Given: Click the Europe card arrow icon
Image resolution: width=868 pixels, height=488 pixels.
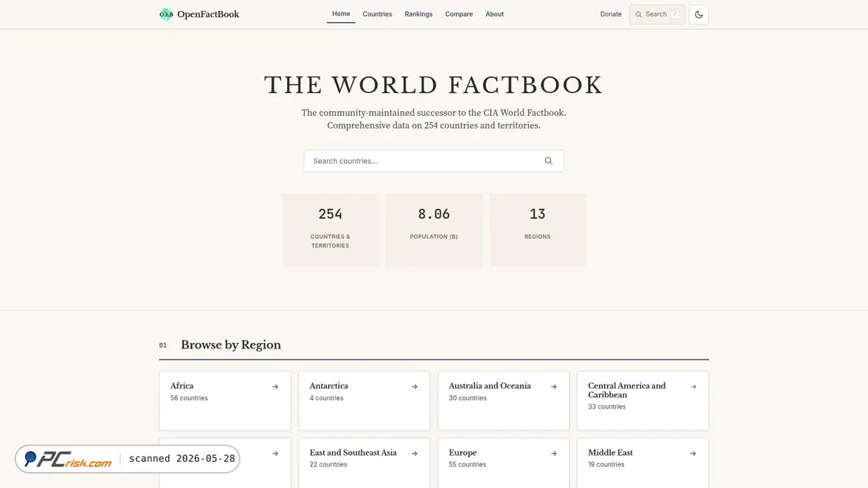Looking at the screenshot, I should [x=554, y=453].
